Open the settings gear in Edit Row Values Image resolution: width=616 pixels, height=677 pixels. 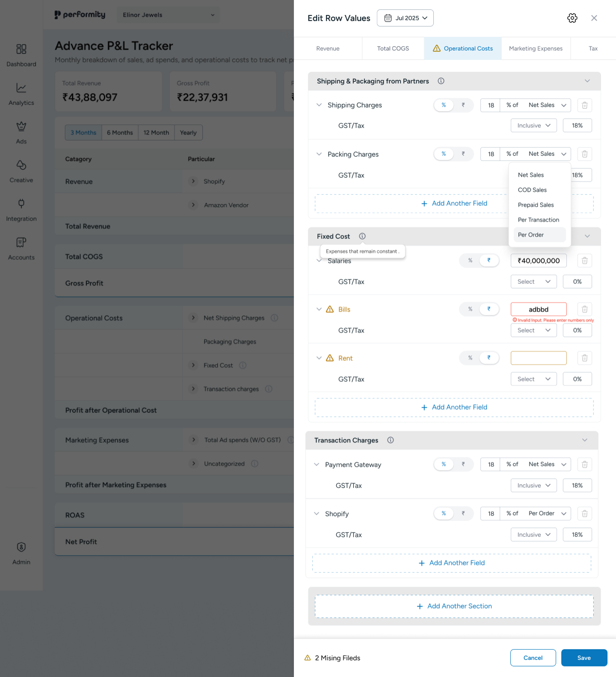[x=572, y=18]
